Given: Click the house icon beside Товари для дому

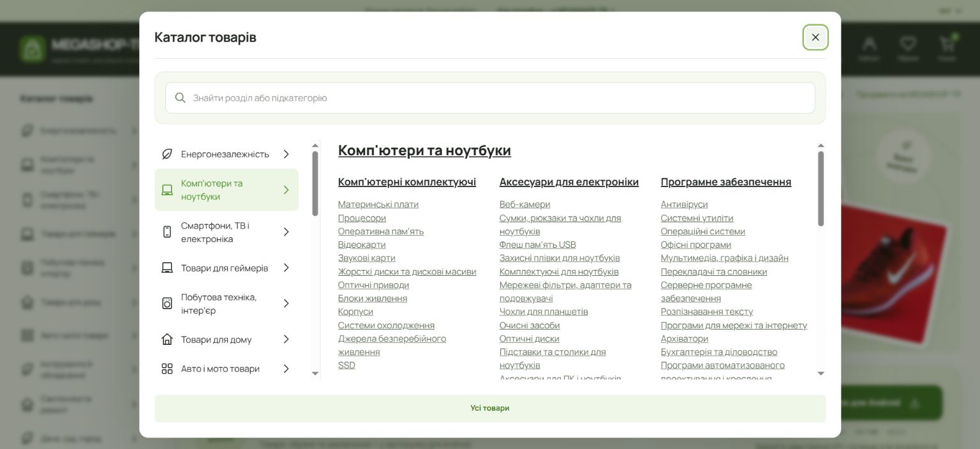Looking at the screenshot, I should [x=167, y=339].
